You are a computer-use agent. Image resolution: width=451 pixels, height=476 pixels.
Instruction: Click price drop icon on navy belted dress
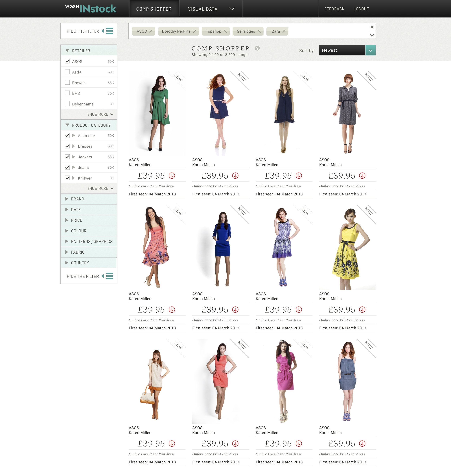tap(235, 176)
